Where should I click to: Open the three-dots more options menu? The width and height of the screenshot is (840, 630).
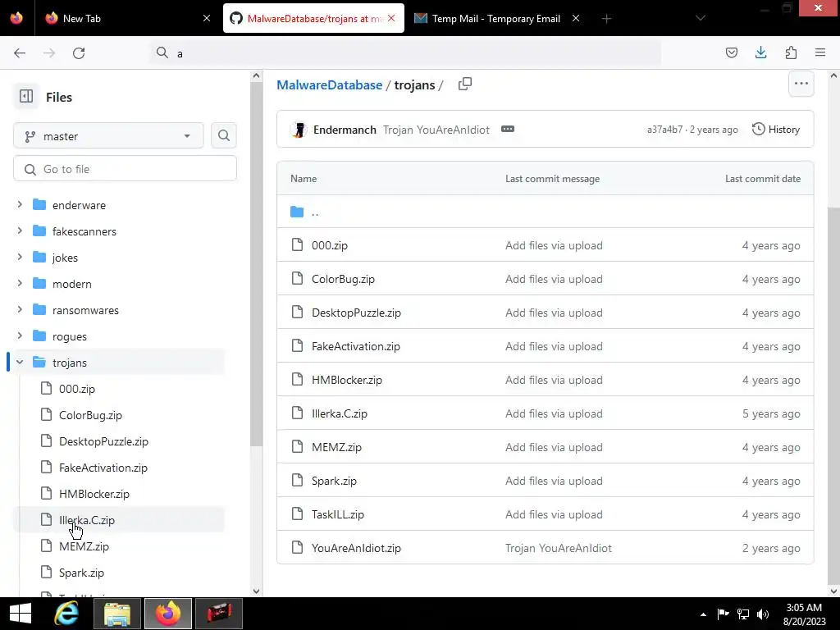(x=801, y=84)
